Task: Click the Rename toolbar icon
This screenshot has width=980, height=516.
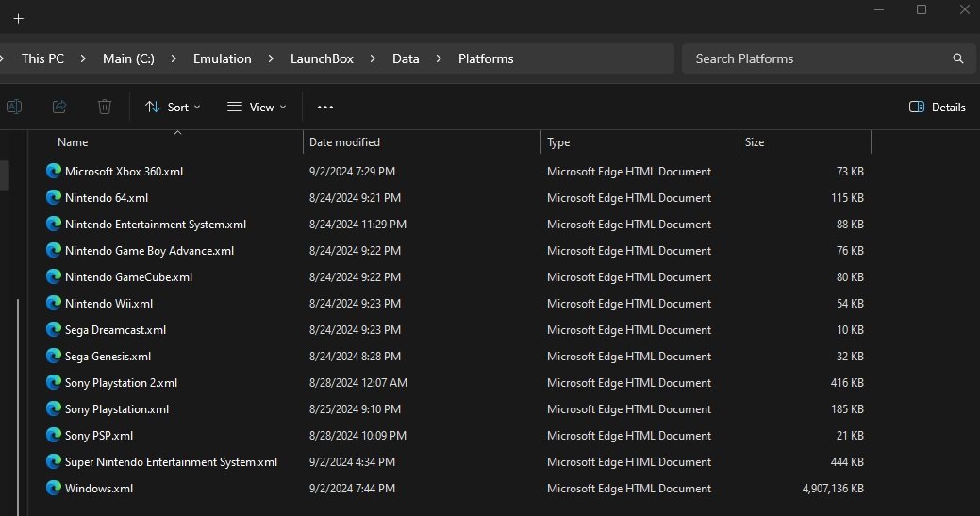Action: (x=14, y=107)
